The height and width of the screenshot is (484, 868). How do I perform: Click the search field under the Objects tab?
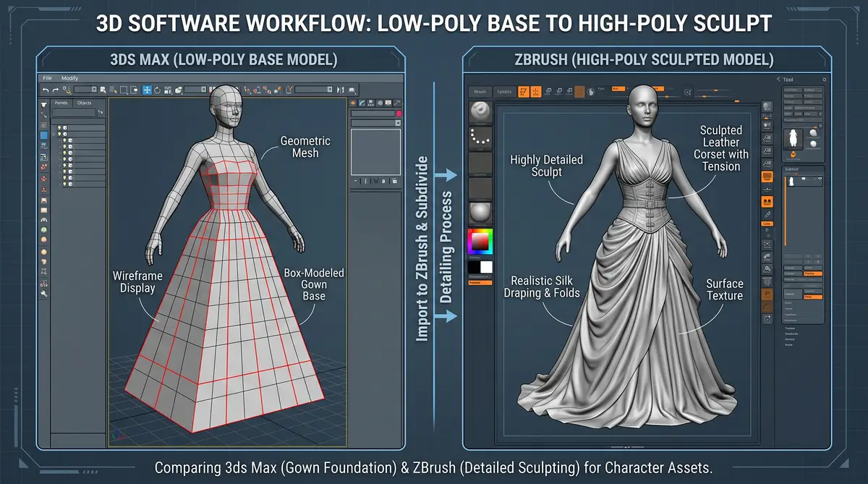74,112
